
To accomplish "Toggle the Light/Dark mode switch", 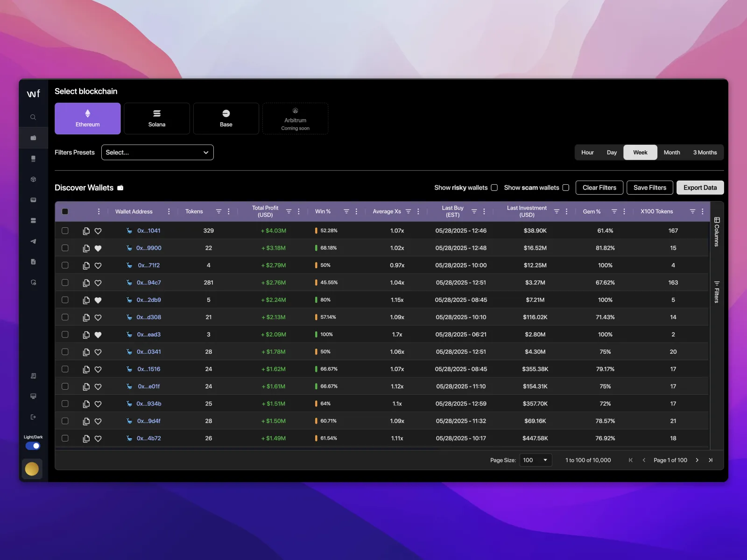I will click(x=33, y=446).
